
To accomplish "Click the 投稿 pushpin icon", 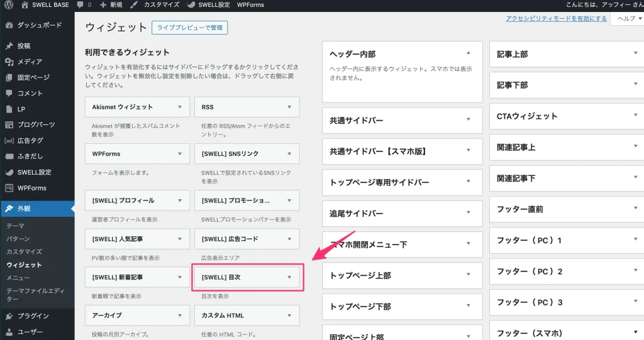I will (9, 46).
